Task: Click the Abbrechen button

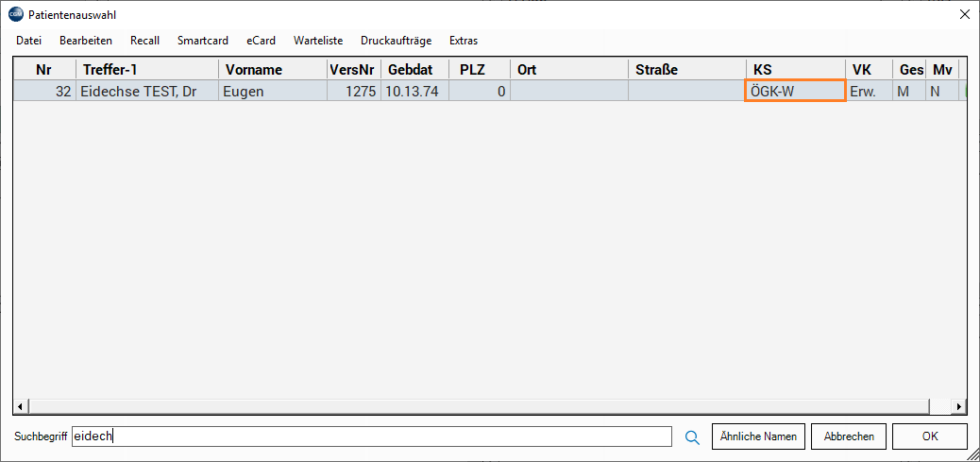Action: [x=849, y=436]
